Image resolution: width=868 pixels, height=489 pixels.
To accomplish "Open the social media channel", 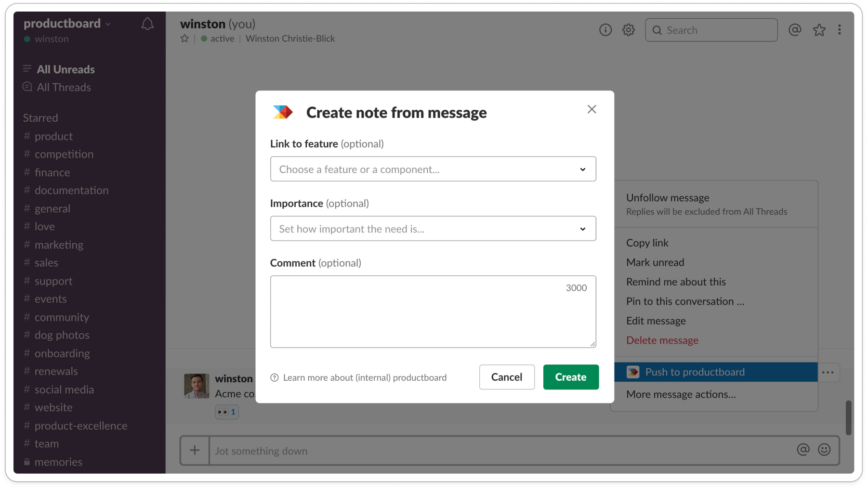I will [59, 389].
